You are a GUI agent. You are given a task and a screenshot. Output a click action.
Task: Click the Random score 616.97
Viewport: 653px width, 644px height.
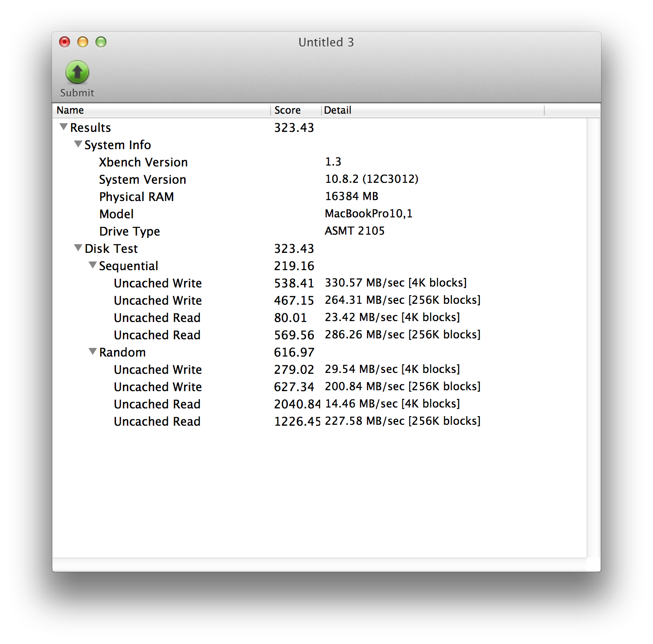pos(294,352)
